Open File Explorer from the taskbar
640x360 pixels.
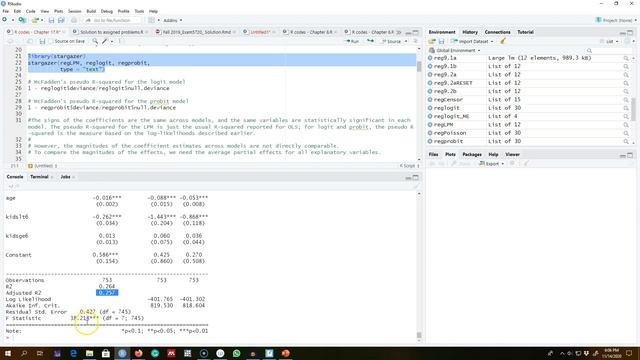point(89,353)
